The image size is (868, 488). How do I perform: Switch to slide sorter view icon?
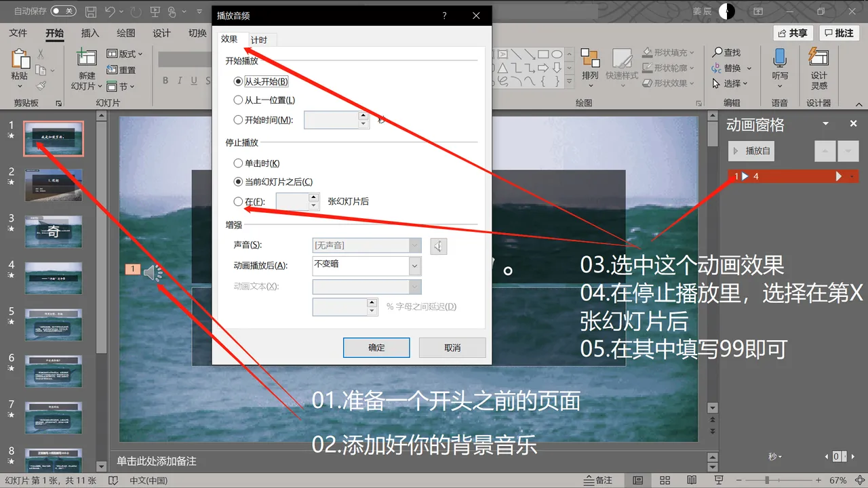[x=665, y=481]
